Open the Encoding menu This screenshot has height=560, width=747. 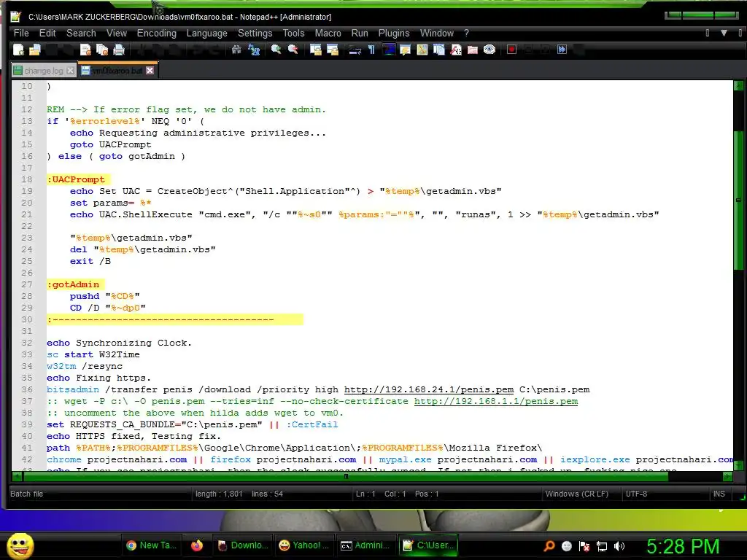157,34
